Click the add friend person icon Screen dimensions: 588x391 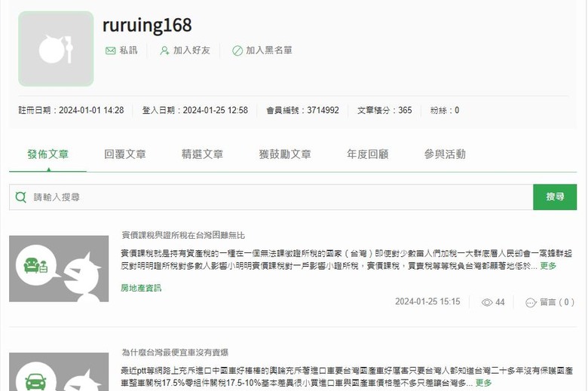click(x=164, y=50)
